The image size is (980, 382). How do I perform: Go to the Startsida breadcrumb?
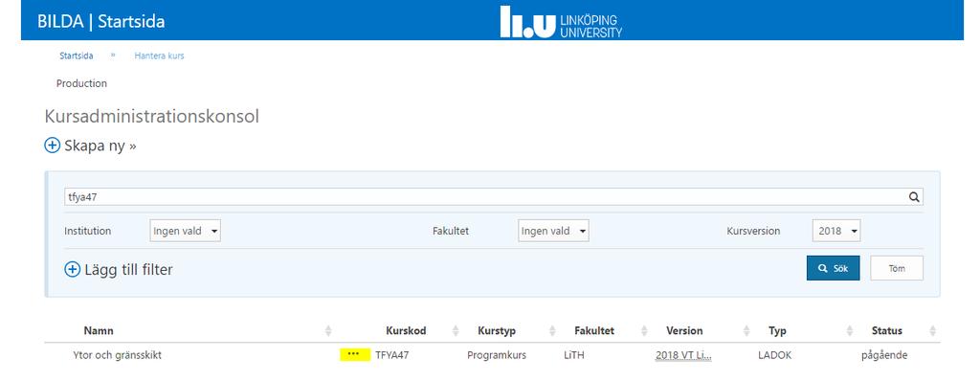pos(77,56)
